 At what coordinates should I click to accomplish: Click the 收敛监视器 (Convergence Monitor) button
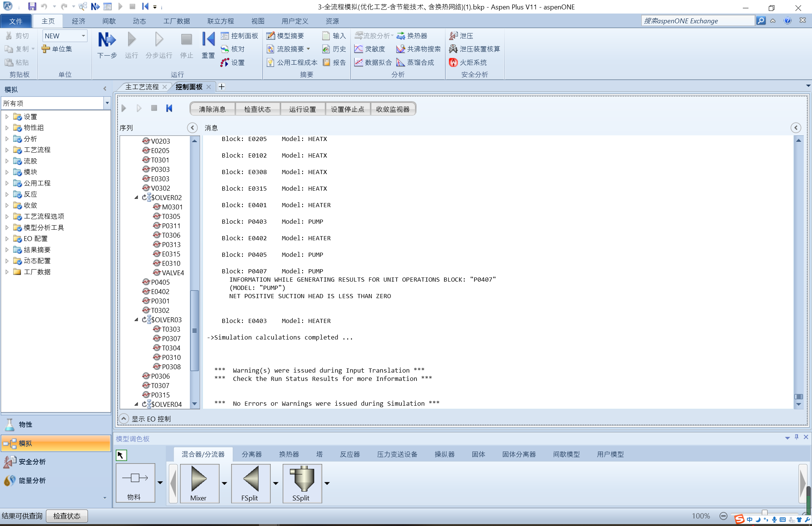point(392,109)
